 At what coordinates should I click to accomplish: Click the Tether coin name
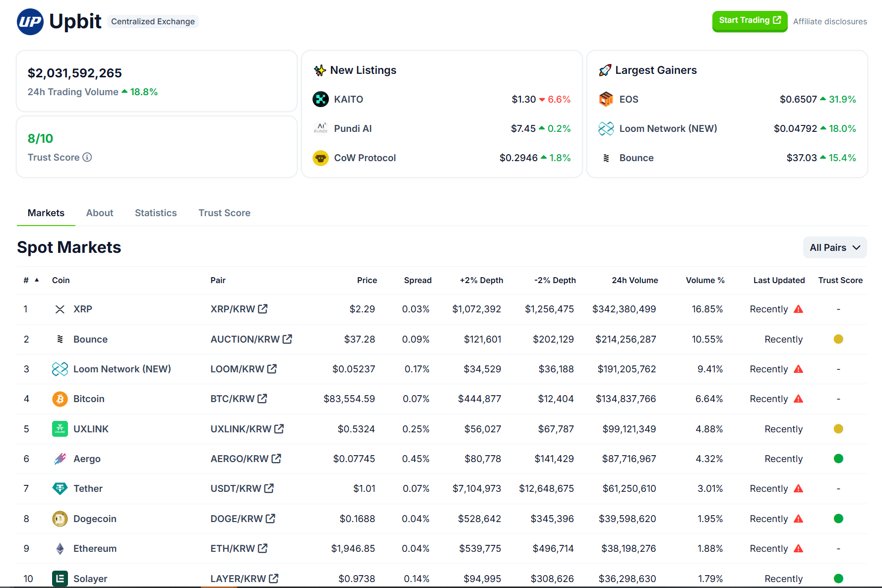(88, 488)
